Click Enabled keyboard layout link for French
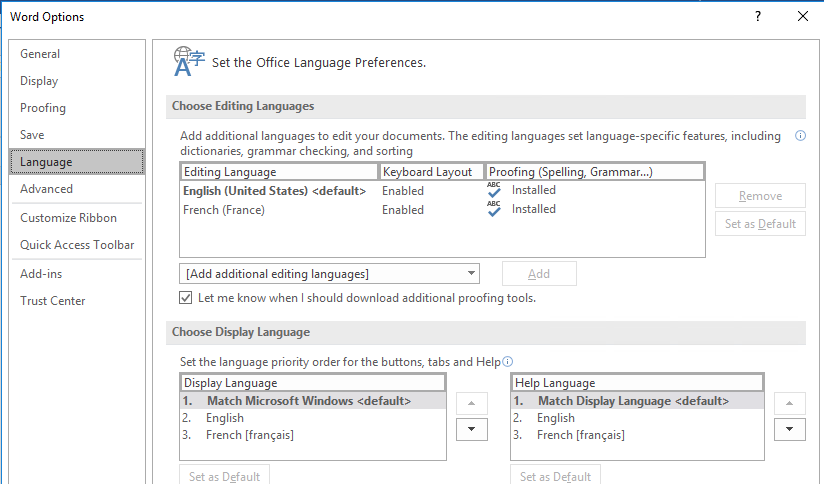The image size is (824, 484). (x=403, y=210)
